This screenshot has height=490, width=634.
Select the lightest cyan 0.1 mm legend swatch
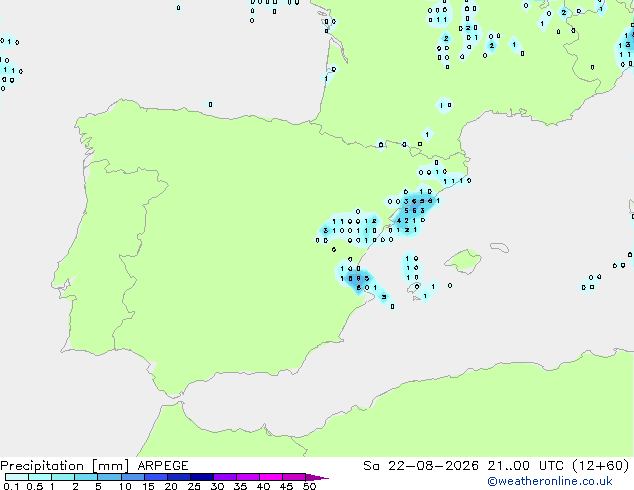pyautogui.click(x=17, y=477)
